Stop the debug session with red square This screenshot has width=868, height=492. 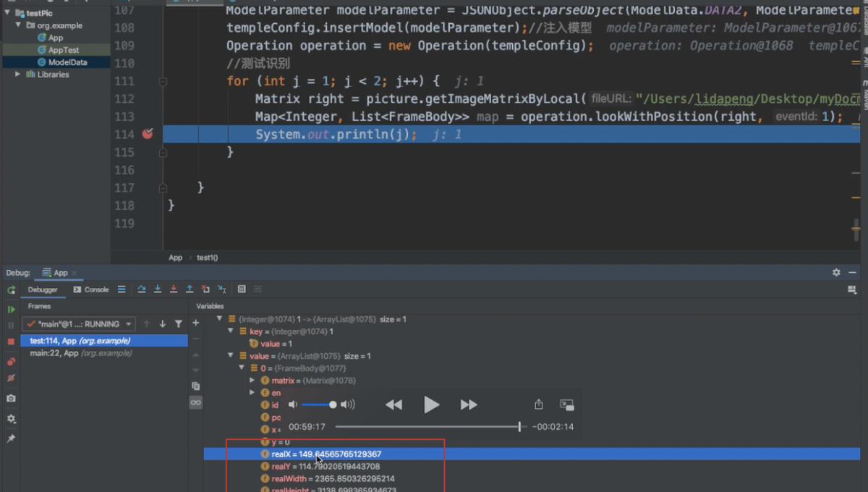(x=12, y=342)
